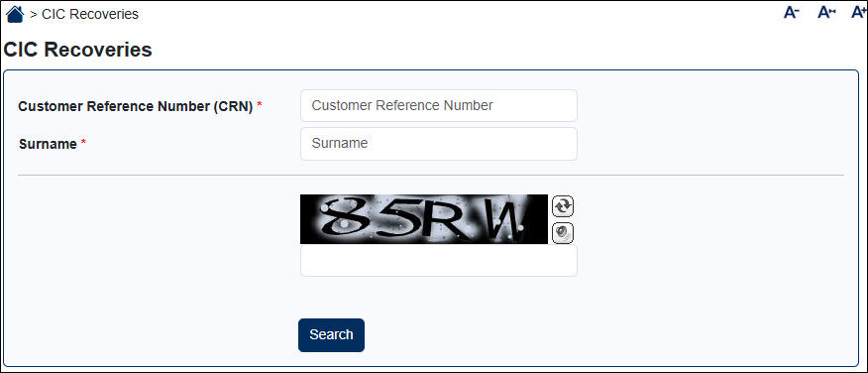Click the Surname field label
This screenshot has width=868, height=373.
pos(48,145)
